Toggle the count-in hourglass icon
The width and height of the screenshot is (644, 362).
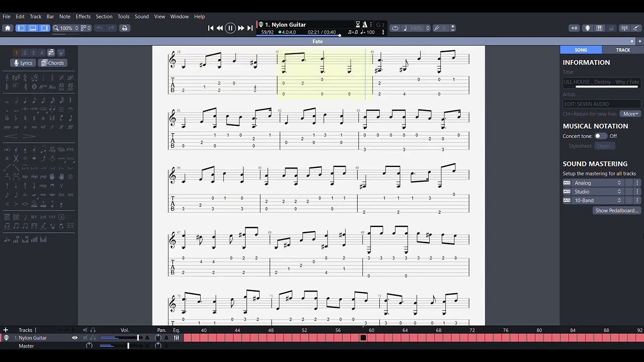[x=358, y=24]
